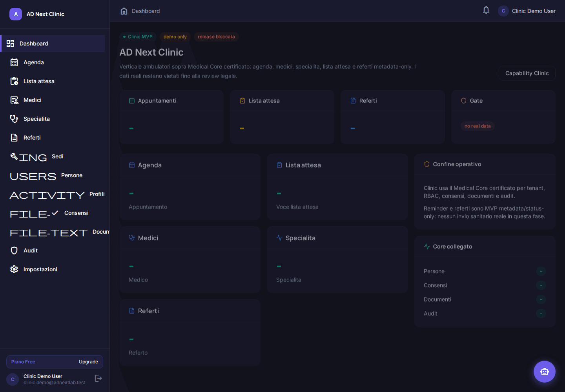Click the Agenda card title
Viewport: 565px width, 392px height.
(150, 165)
